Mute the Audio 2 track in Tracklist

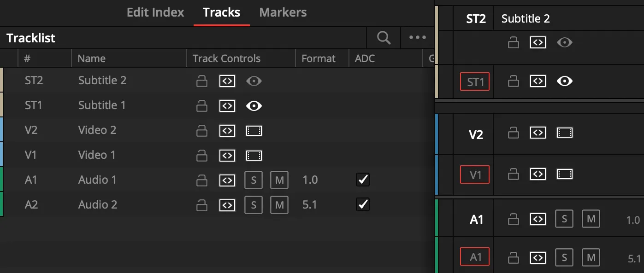(279, 205)
